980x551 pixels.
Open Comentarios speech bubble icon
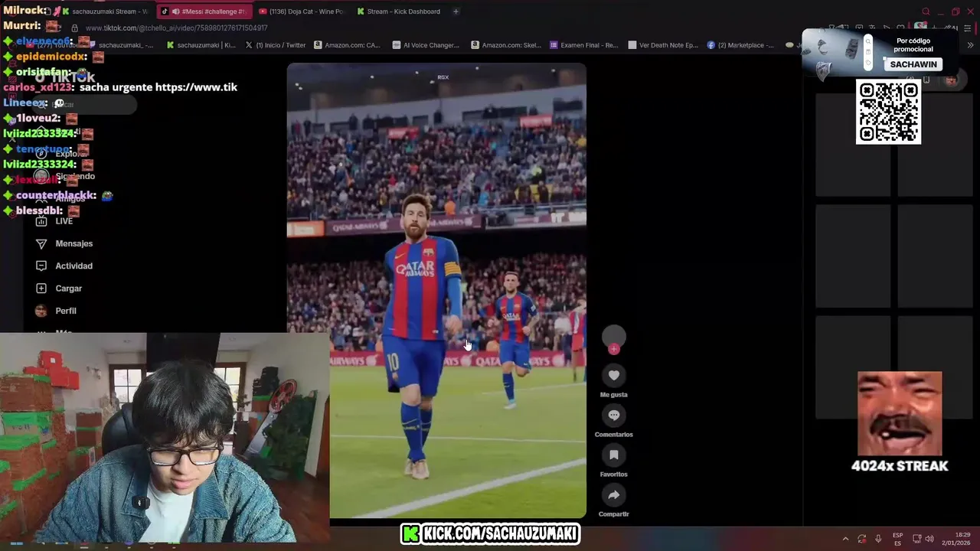tap(613, 415)
